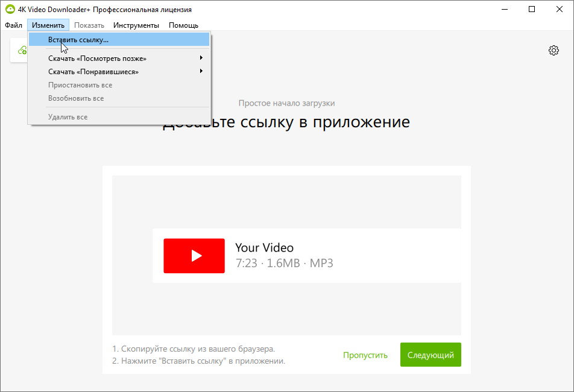Click the green paste link icon in the toolbar
574x392 pixels.
coord(22,51)
